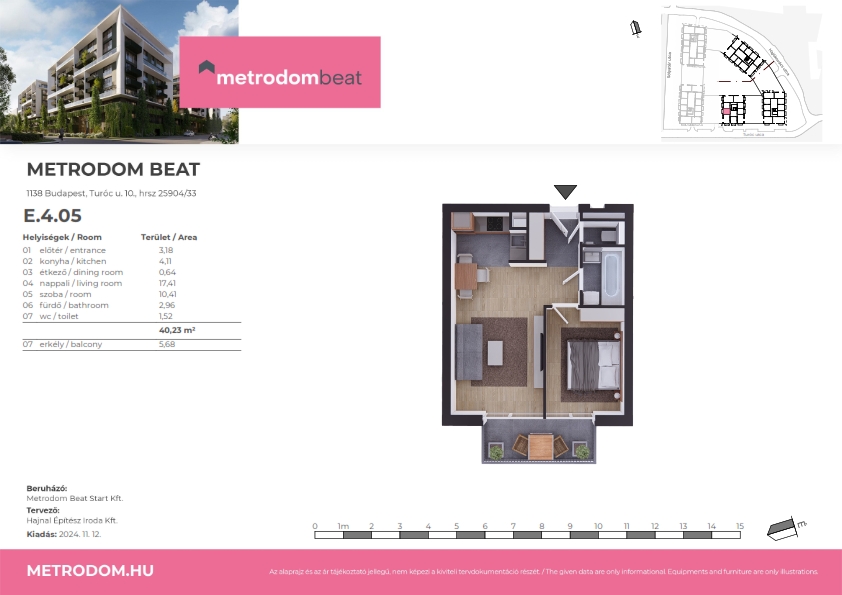Click the pink highlighted unit on the site map
The image size is (842, 595).
click(x=726, y=111)
